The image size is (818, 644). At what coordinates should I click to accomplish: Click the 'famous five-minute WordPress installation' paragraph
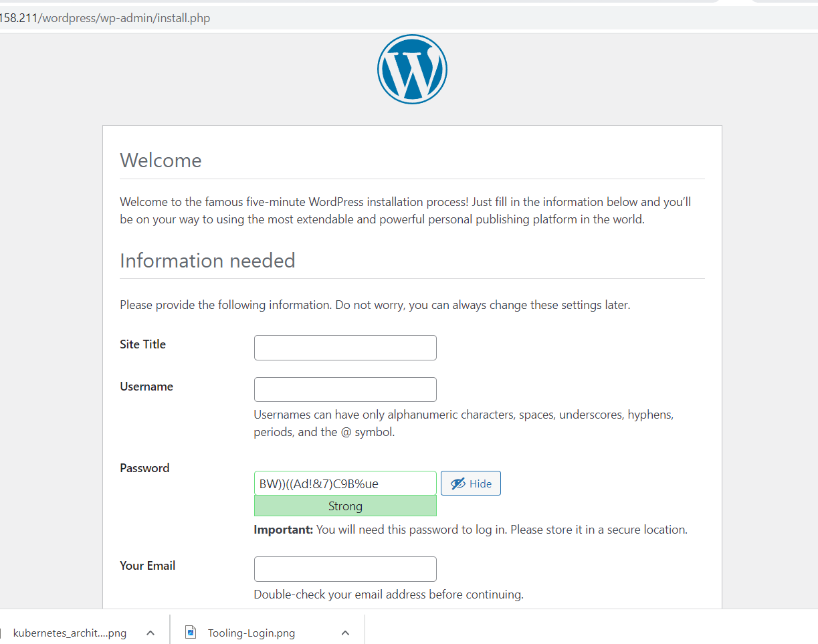tap(405, 211)
